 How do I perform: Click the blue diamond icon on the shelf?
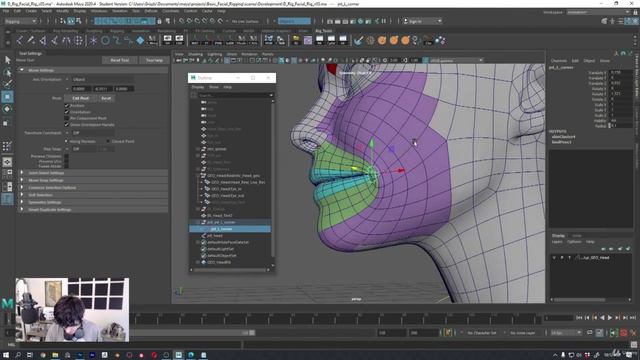coord(140,40)
